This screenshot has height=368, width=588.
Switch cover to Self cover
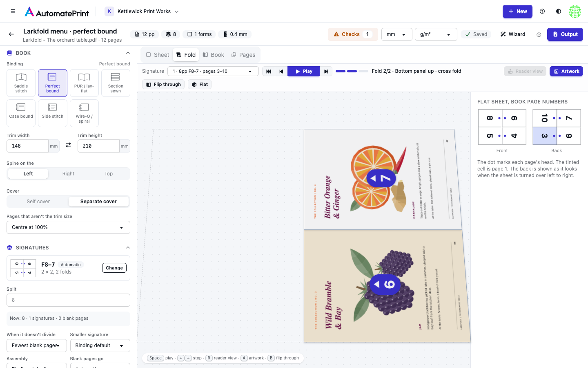pos(38,202)
